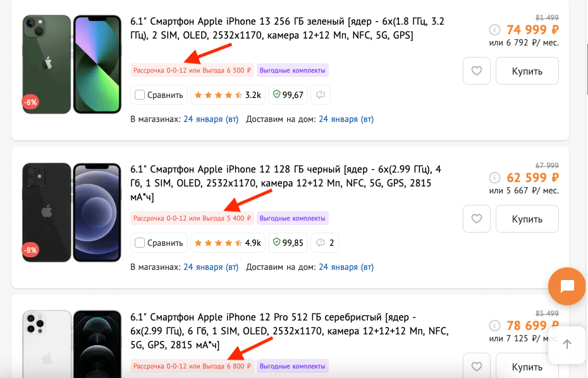Click Рассрочка 0-0-12 или Выгода 5 400 ₽ badge
The width and height of the screenshot is (588, 378).
[x=192, y=218]
